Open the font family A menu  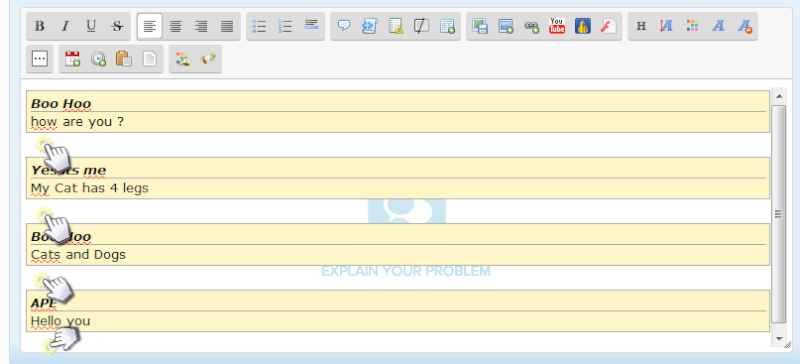click(x=718, y=26)
